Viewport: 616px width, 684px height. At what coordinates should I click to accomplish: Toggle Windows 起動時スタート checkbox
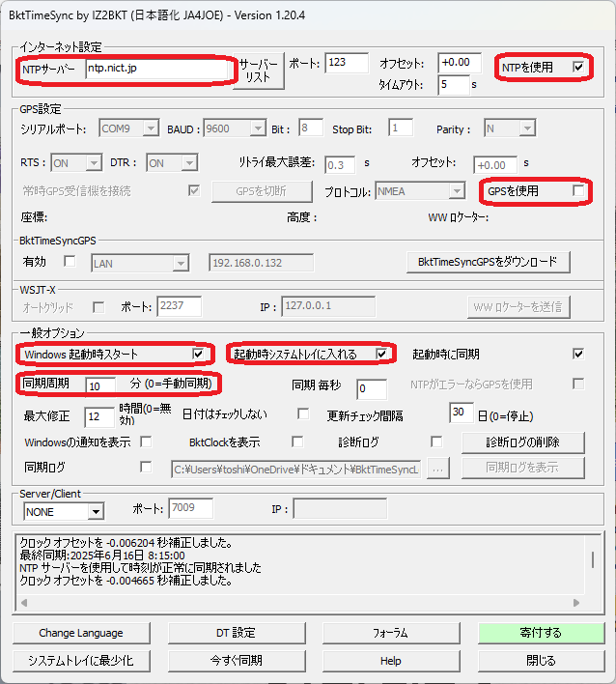198,354
